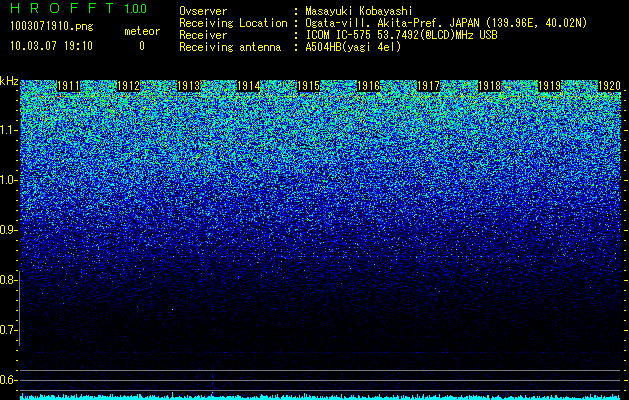Click the 1913 time marker
The image size is (629, 400).
pyautogui.click(x=189, y=86)
